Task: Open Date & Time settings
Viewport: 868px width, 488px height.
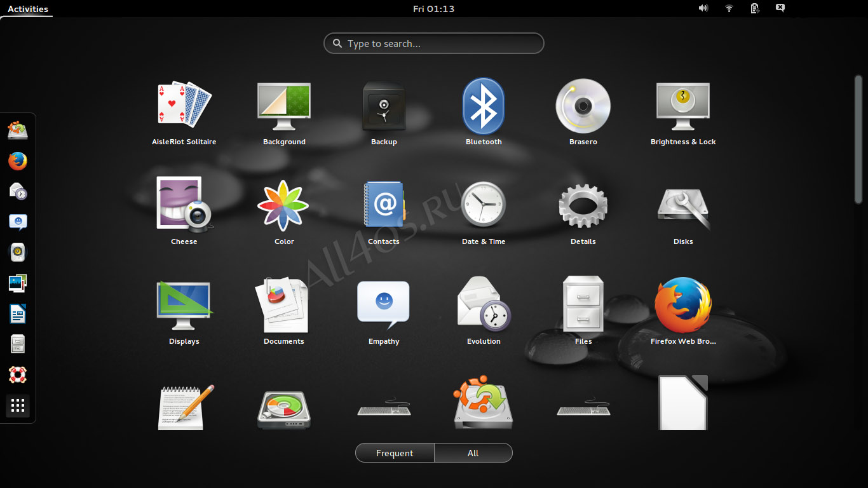Action: [x=484, y=205]
